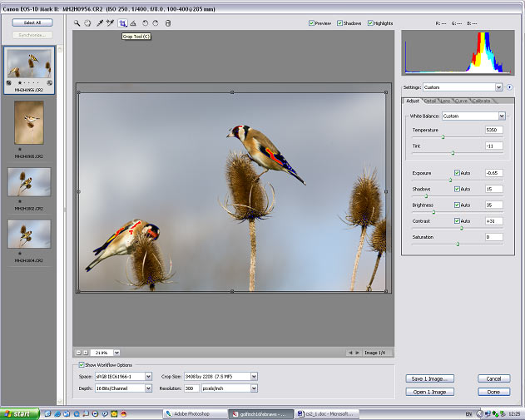This screenshot has width=525, height=420.
Task: Select the Zoom tool magnifier
Action: [x=77, y=23]
